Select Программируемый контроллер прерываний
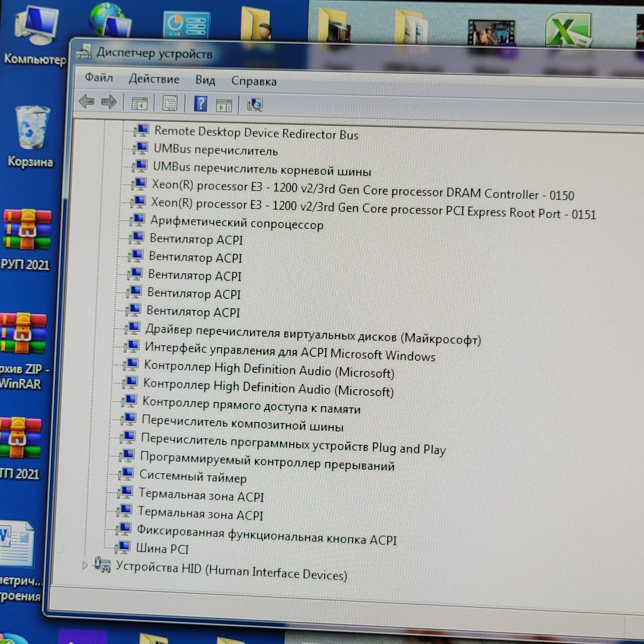 [267, 461]
